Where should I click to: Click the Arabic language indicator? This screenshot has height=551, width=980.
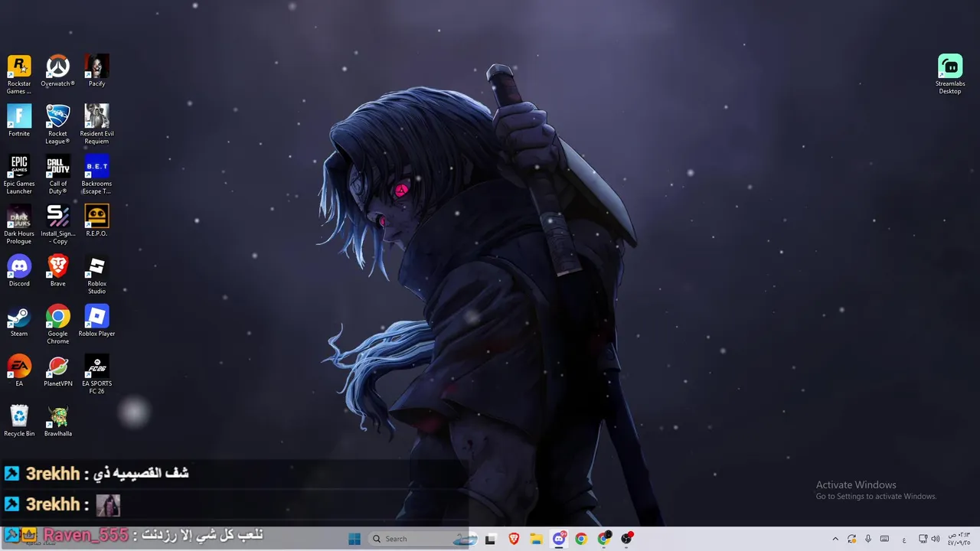click(904, 539)
